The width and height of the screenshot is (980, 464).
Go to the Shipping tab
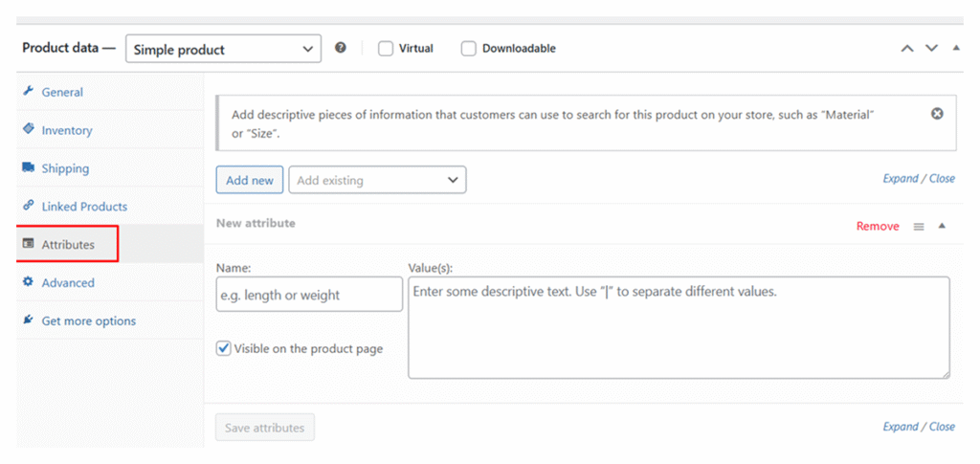tap(65, 168)
